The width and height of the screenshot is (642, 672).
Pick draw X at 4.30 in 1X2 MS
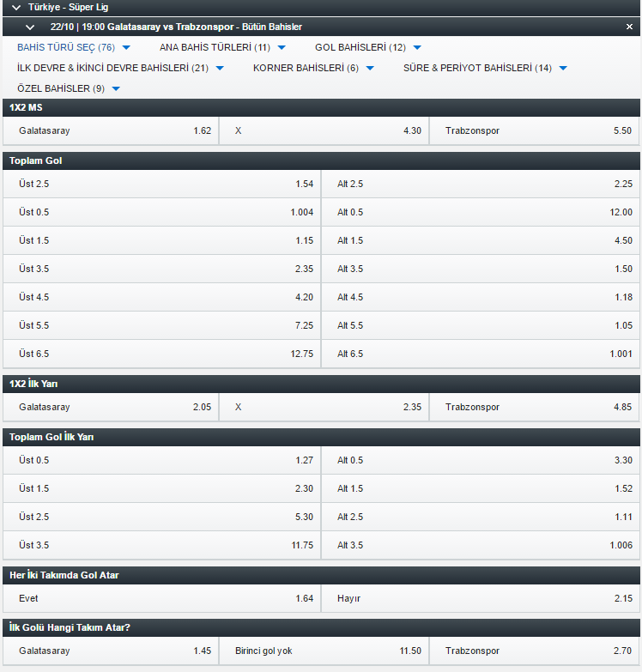324,130
